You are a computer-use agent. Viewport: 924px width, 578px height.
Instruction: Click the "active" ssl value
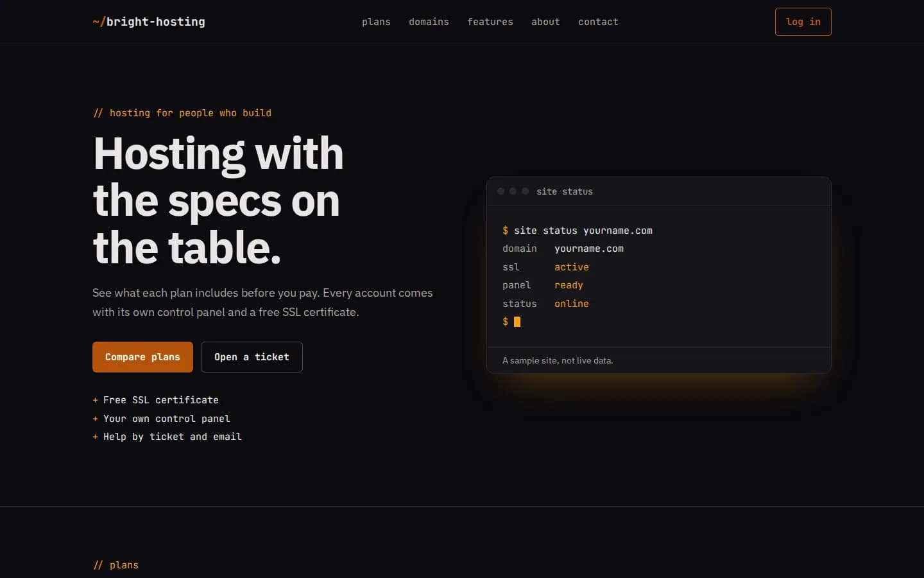572,267
